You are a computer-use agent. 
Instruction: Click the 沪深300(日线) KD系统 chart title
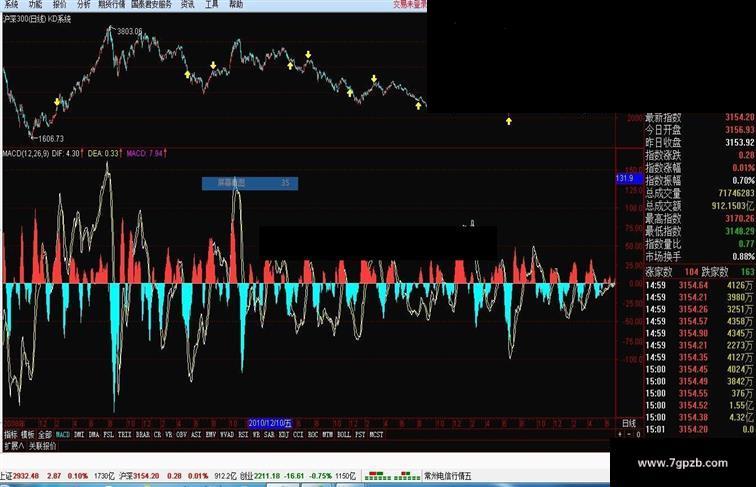pyautogui.click(x=37, y=19)
